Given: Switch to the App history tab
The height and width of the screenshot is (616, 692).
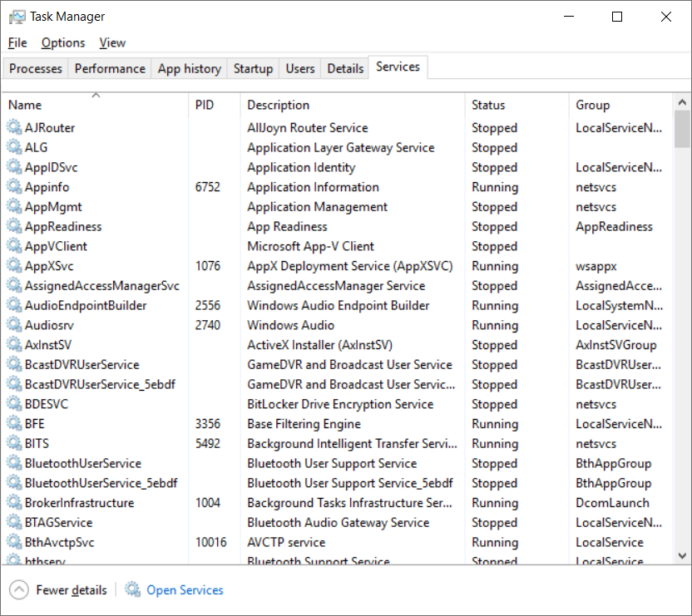Looking at the screenshot, I should pyautogui.click(x=190, y=68).
